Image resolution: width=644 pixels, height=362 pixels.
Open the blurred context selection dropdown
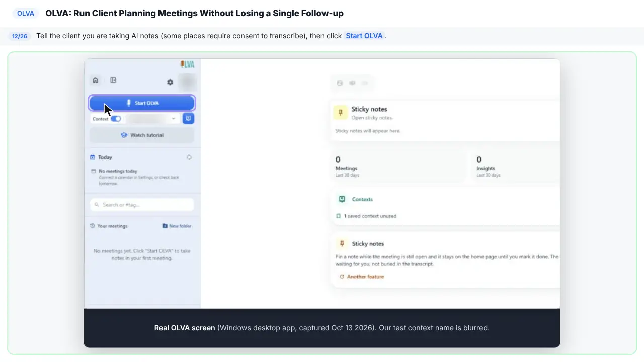click(152, 119)
